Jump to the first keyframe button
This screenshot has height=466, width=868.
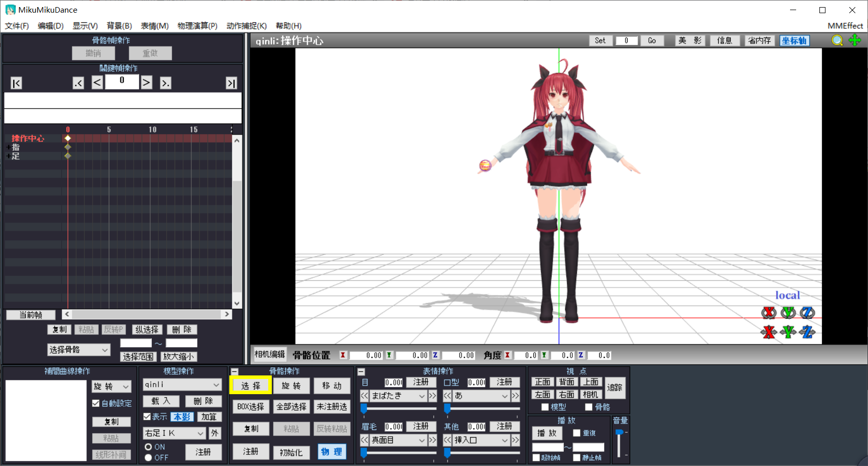pos(16,83)
